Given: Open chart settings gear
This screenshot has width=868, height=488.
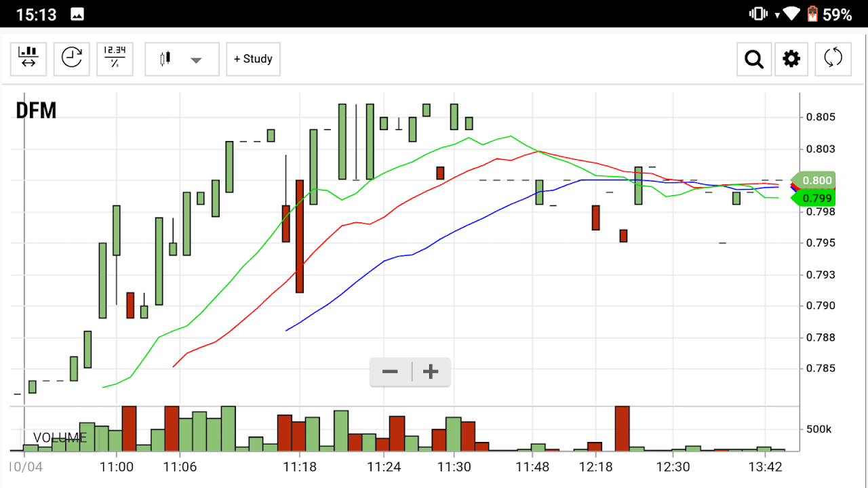Looking at the screenshot, I should pyautogui.click(x=791, y=59).
